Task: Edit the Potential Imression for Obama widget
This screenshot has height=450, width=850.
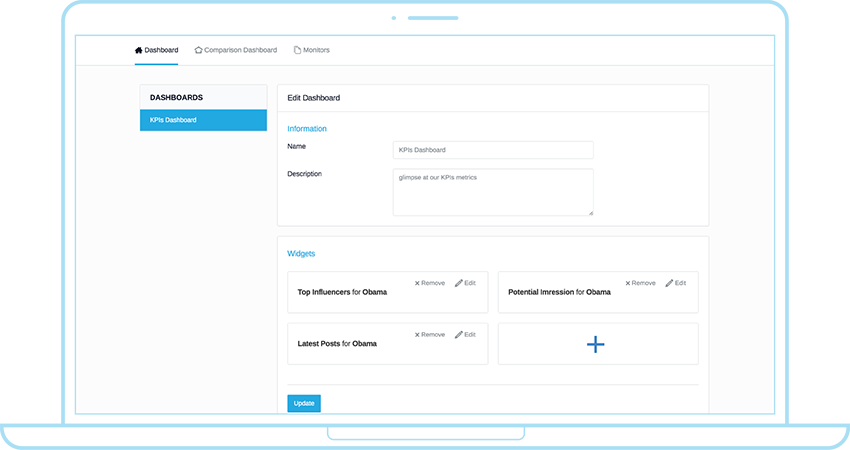Action: [676, 283]
